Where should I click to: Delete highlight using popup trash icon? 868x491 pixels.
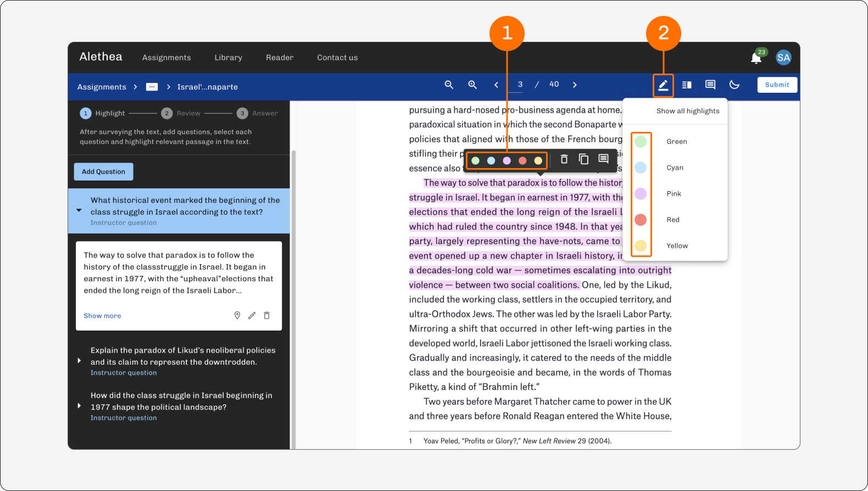click(564, 159)
